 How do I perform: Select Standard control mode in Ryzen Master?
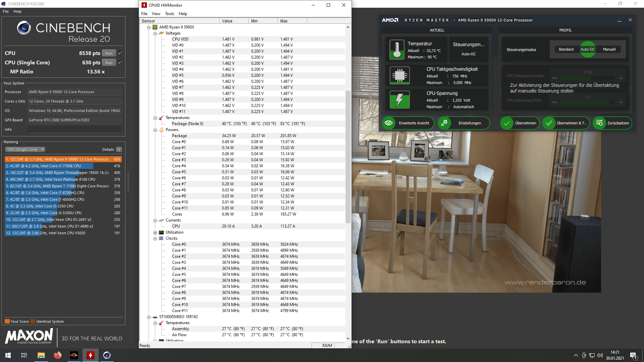[566, 49]
